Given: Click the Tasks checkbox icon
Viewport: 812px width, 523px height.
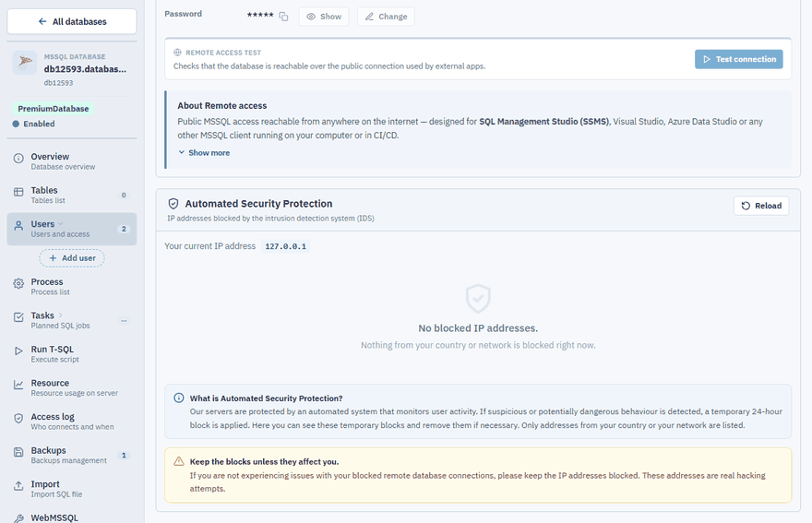Looking at the screenshot, I should point(18,317).
